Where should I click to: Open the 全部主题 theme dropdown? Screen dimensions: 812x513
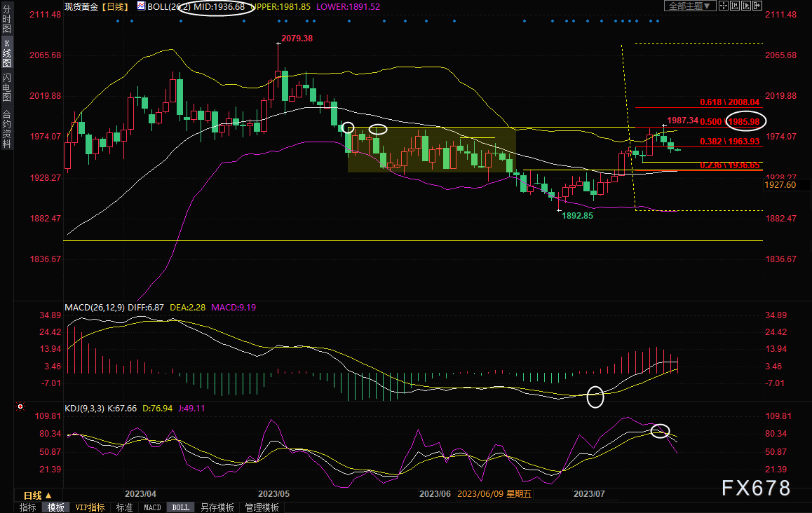coord(690,6)
